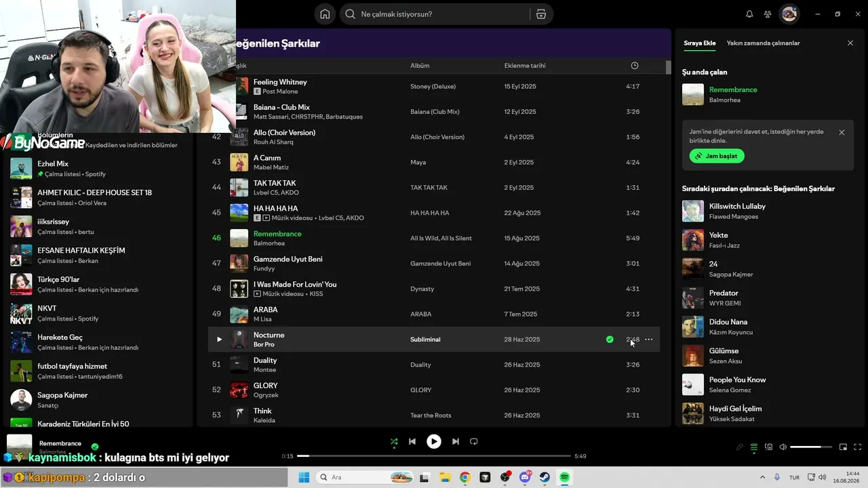868x488 pixels.
Task: Select track 'A Canım' by Mabel Matiz
Action: pyautogui.click(x=434, y=162)
